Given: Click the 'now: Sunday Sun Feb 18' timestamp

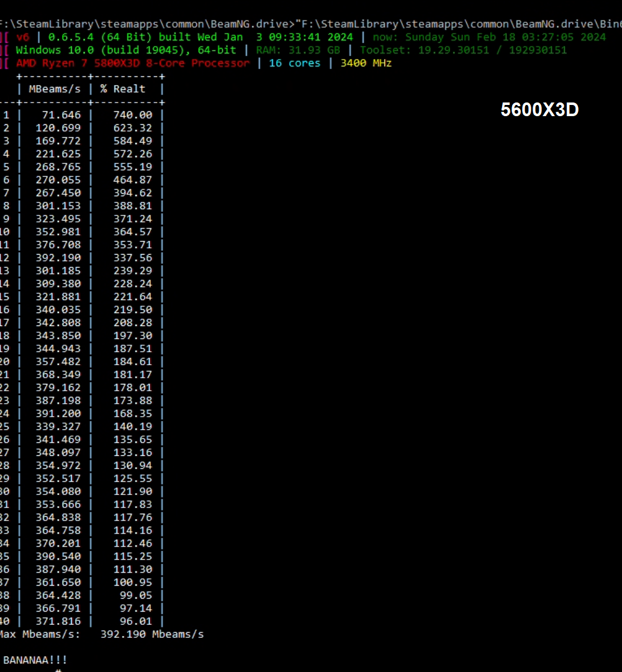Looking at the screenshot, I should (x=444, y=37).
